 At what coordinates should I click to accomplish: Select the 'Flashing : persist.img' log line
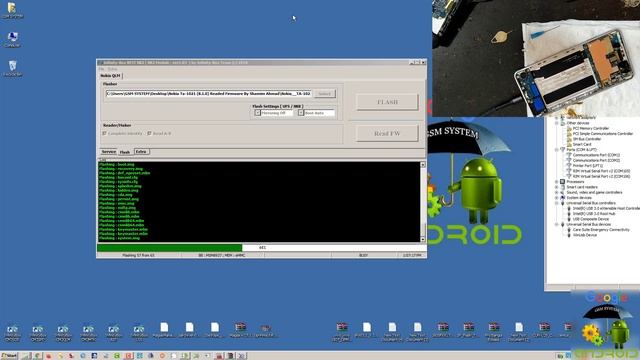tap(119, 199)
